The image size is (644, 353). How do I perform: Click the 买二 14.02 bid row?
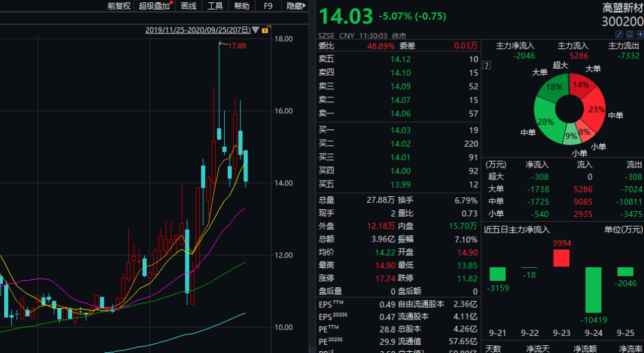pyautogui.click(x=398, y=144)
